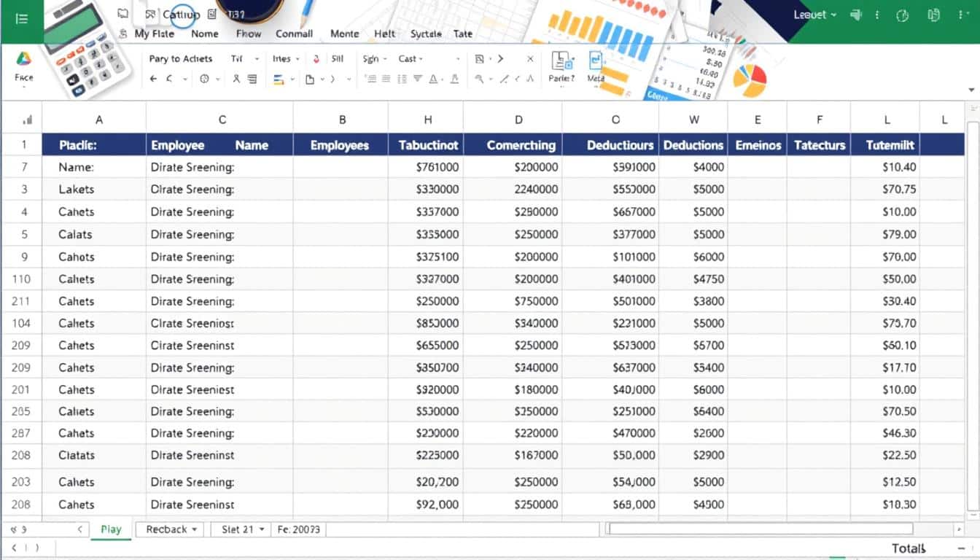
Task: Expand the Sign dropdown
Action: [x=376, y=59]
